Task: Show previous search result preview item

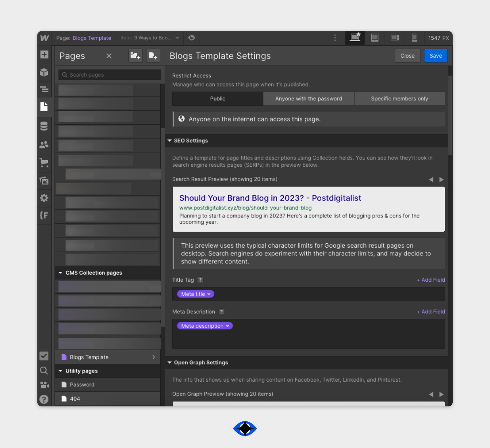Action: coord(431,179)
